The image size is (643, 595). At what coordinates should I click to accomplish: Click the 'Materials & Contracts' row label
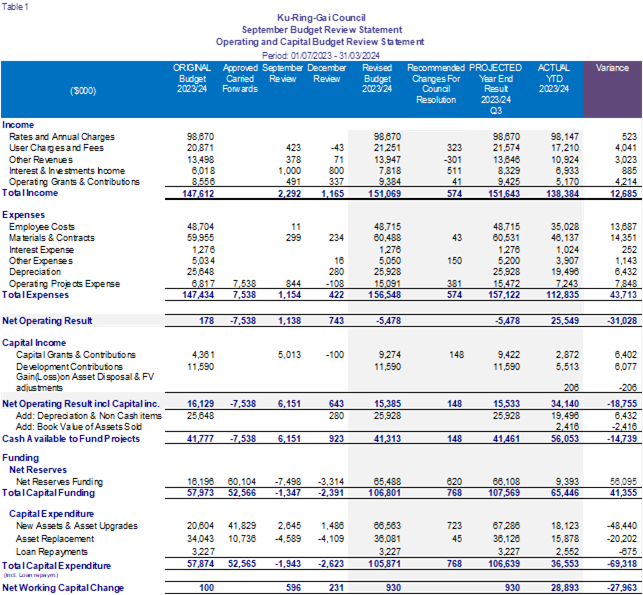point(52,238)
